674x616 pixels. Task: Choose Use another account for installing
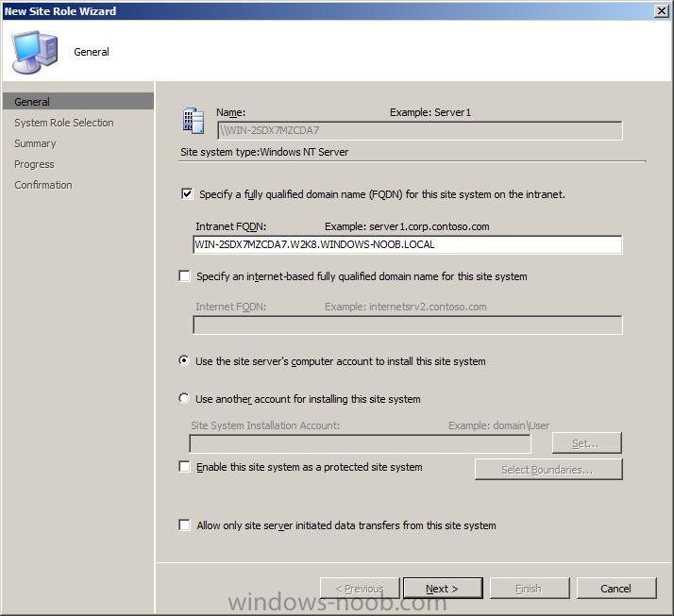(184, 398)
